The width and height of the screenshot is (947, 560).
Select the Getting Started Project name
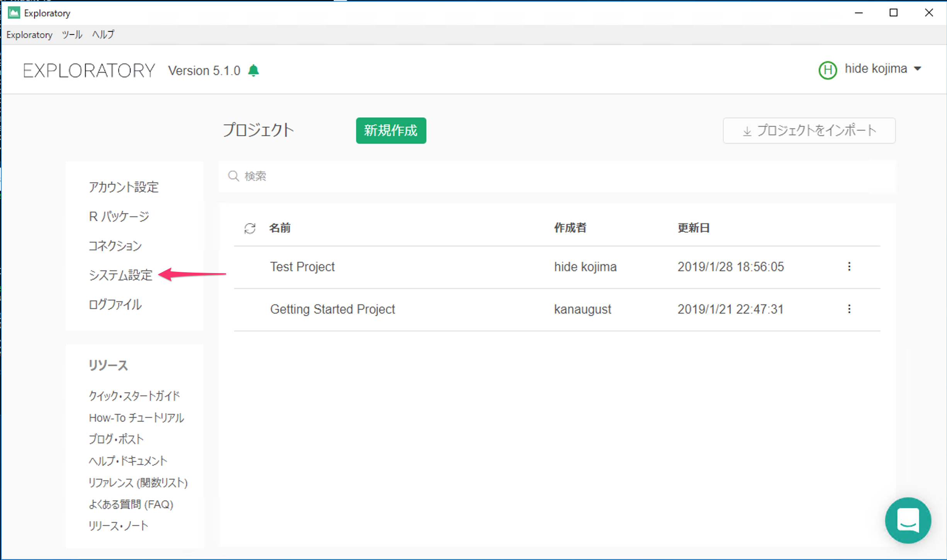pos(332,309)
